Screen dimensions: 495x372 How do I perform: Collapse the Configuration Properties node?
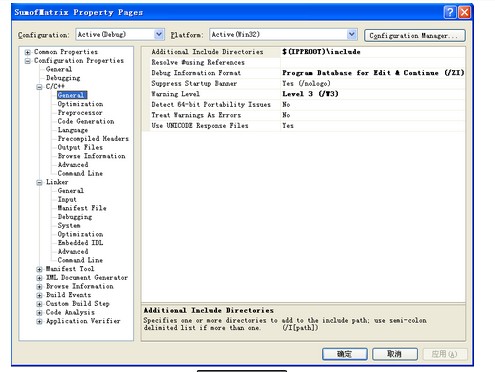(28, 61)
